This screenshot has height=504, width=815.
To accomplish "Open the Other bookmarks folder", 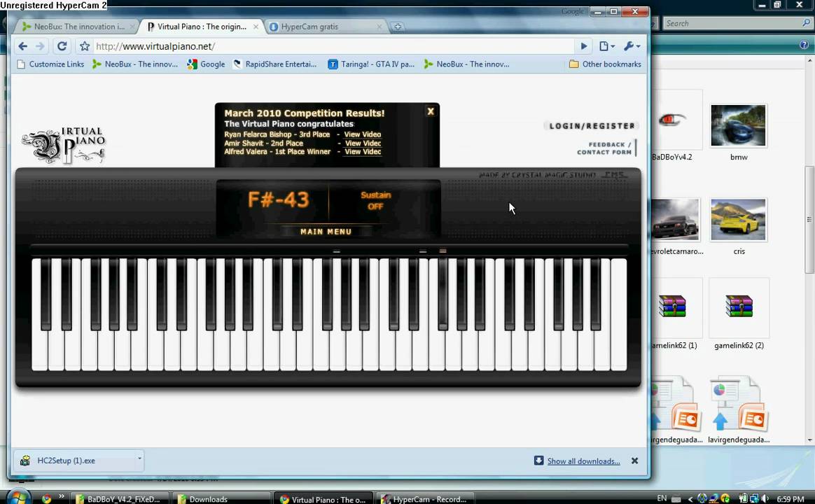I will tap(605, 64).
